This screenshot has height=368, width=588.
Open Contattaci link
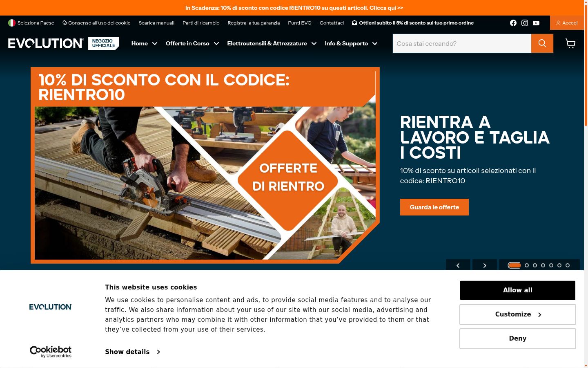tap(332, 23)
